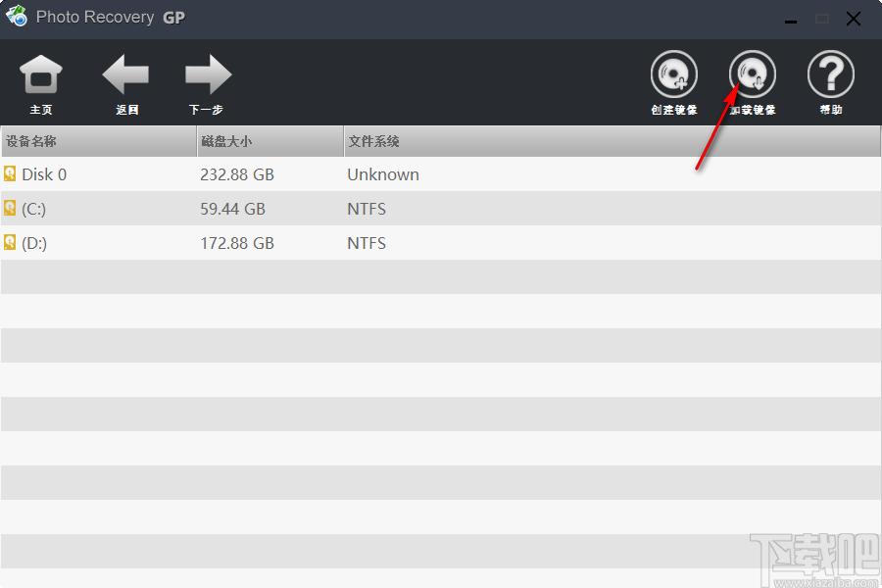Minimize the Photo Recovery window

click(x=791, y=20)
